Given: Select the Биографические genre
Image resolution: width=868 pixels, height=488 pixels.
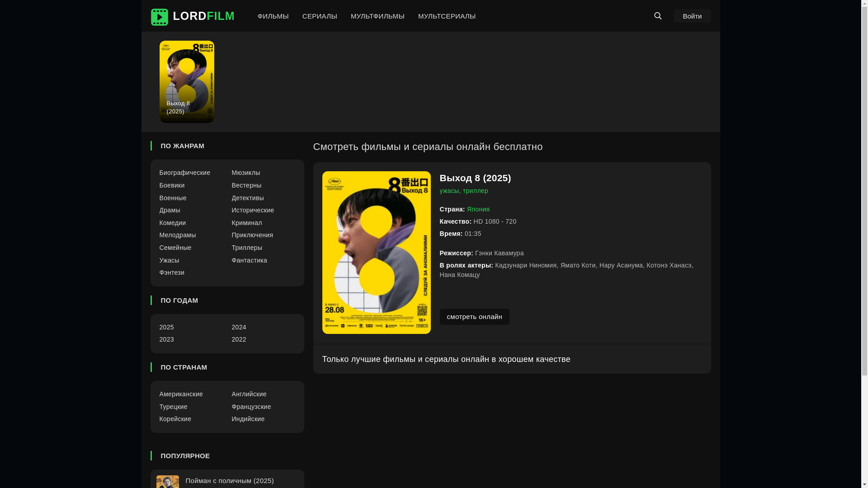Looking at the screenshot, I should coord(184,173).
